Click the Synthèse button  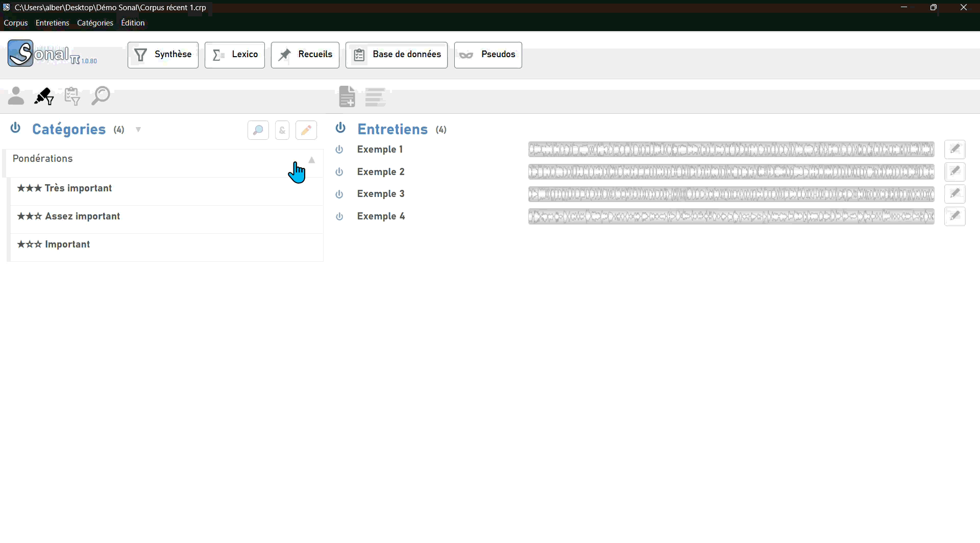tap(163, 55)
